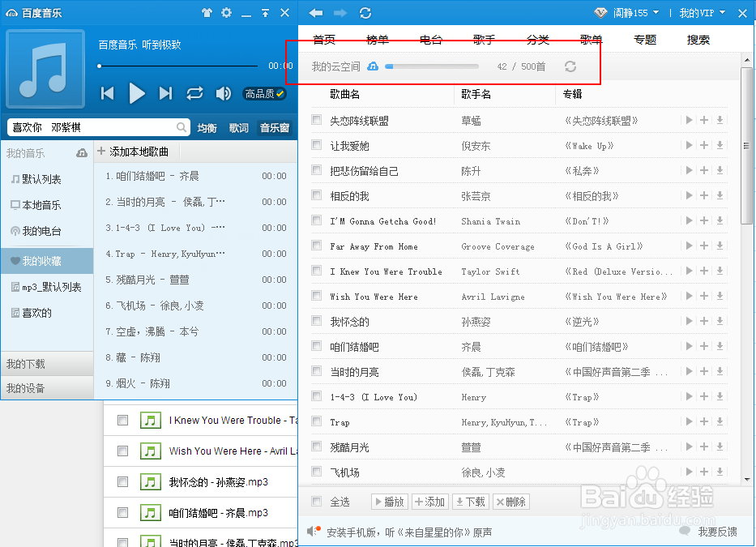Open the 电台 tab

430,40
